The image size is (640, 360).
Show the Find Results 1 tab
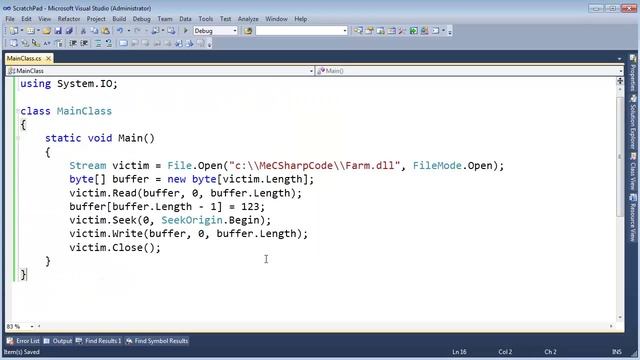[99, 341]
